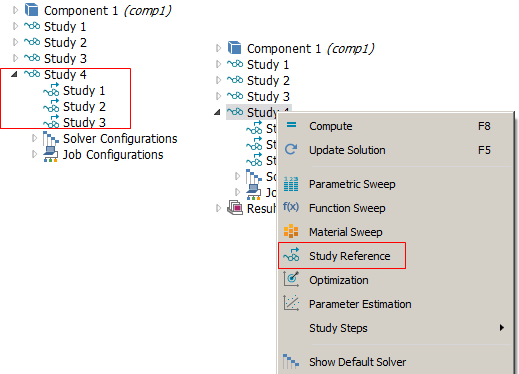
Task: Expand Component 1 (comp1) in right tree
Action: [x=218, y=48]
